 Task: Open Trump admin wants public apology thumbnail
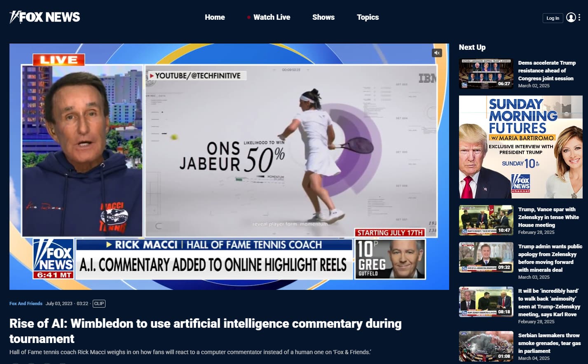486,257
